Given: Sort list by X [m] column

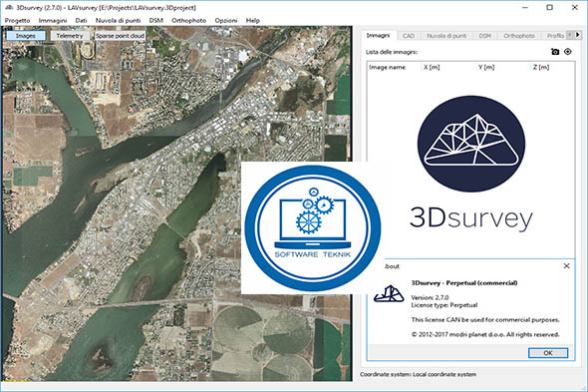Looking at the screenshot, I should click(432, 67).
